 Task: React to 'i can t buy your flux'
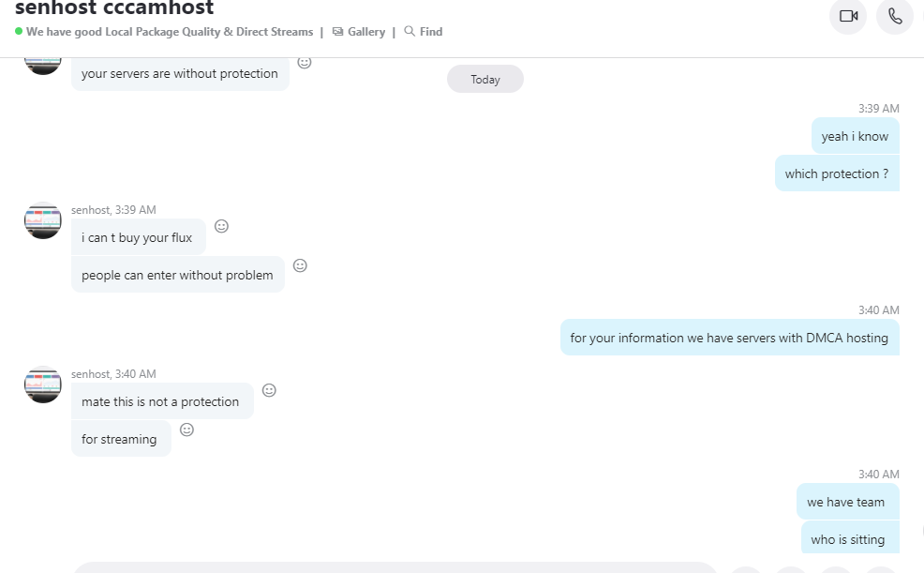[x=221, y=226]
